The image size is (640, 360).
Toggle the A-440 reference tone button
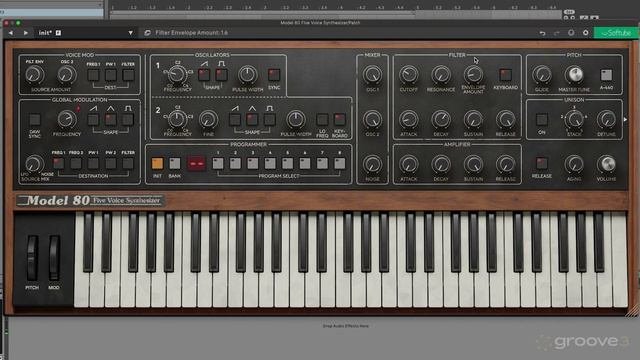tap(606, 75)
